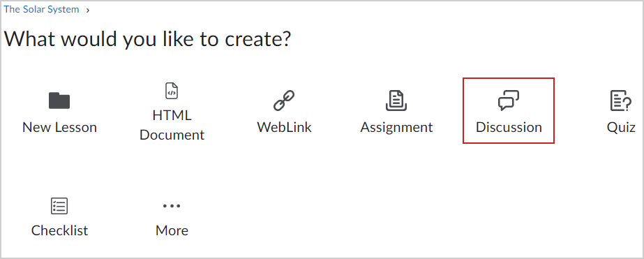Viewport: 644px width, 259px height.
Task: Go back via The Solar System breadcrumb
Action: [41, 10]
